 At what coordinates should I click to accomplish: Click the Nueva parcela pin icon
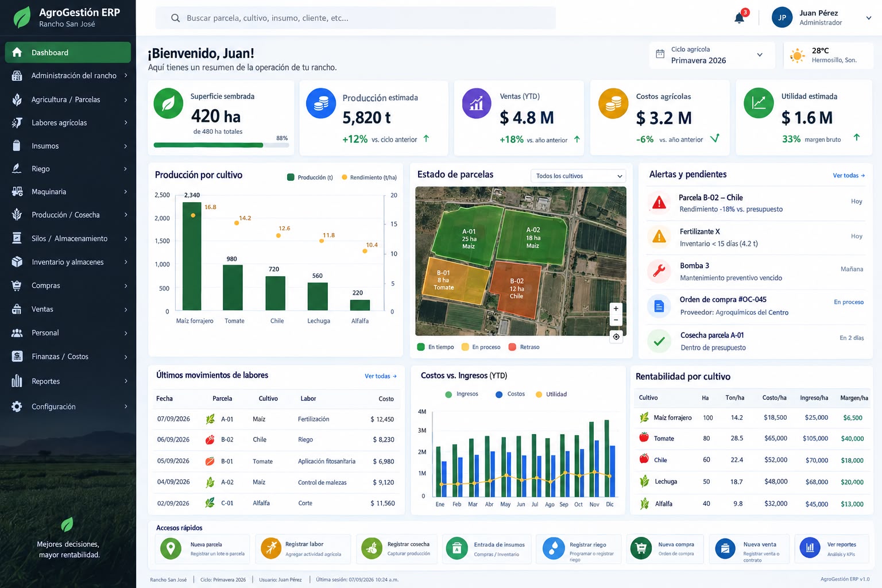click(171, 548)
